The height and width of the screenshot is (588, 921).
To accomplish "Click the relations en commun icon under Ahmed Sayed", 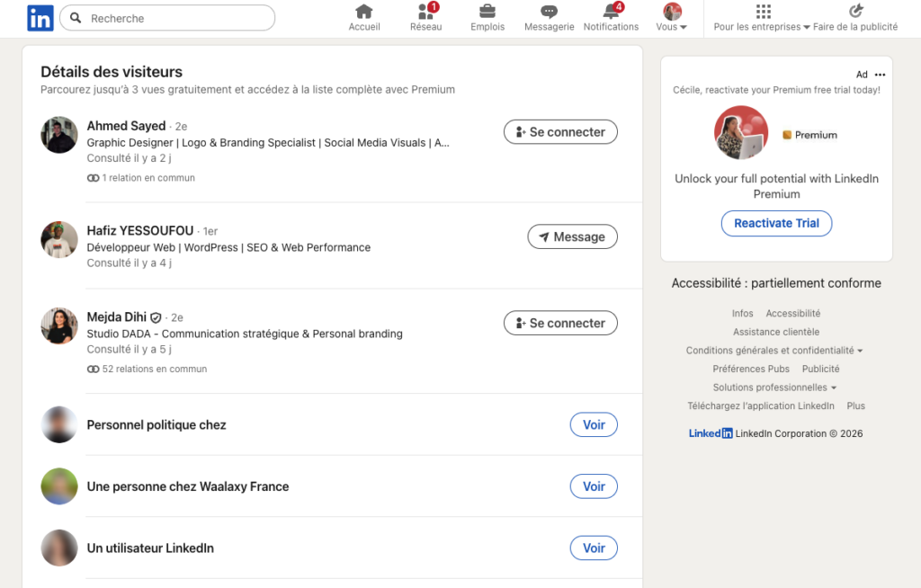I will tap(93, 177).
